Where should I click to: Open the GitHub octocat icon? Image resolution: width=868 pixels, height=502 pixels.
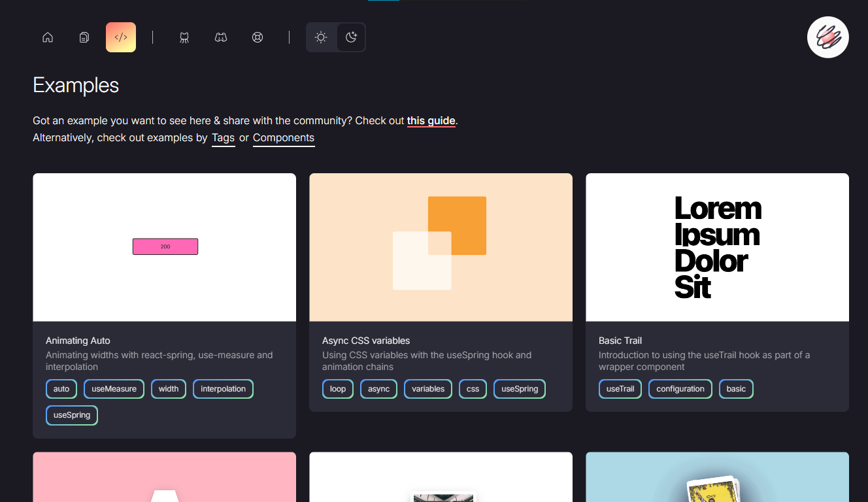[x=184, y=37]
